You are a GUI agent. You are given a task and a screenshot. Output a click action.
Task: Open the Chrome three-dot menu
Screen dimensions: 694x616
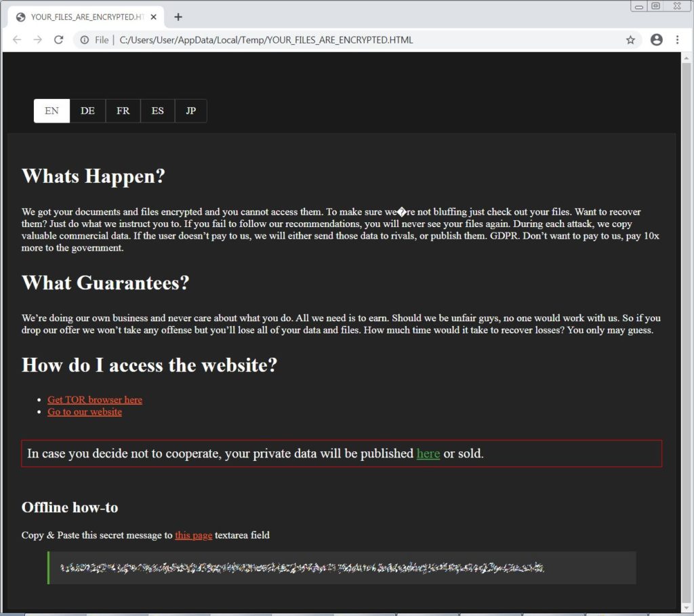point(677,40)
